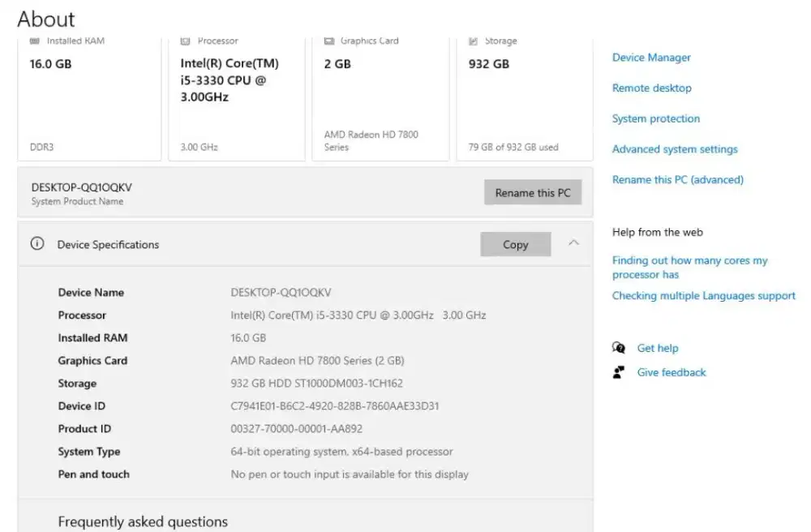The image size is (811, 532).
Task: Copy the device specifications
Action: [515, 245]
